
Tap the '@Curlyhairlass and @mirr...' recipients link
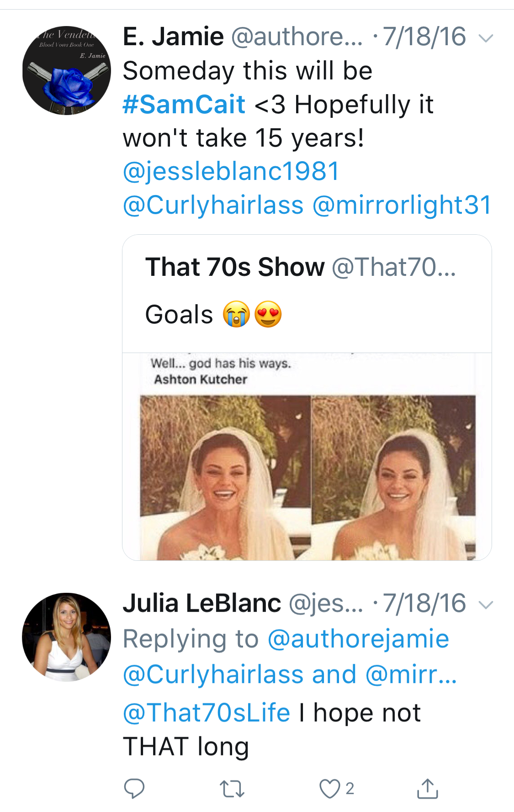(x=290, y=675)
